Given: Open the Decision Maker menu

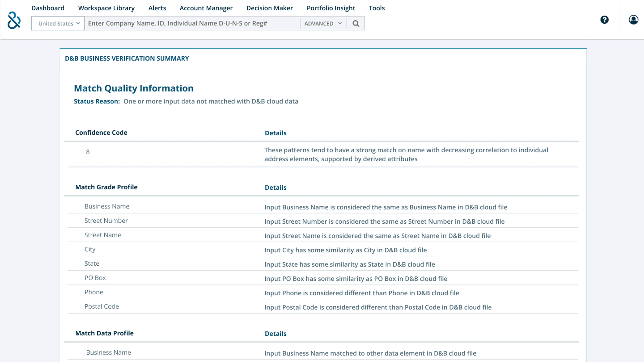Looking at the screenshot, I should [270, 8].
